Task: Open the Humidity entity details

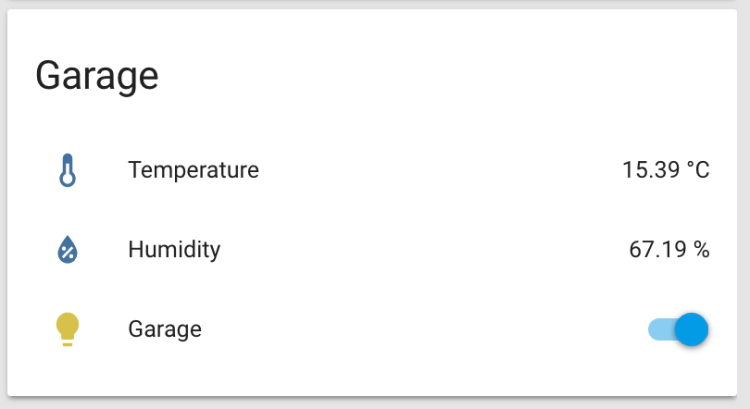Action: click(174, 250)
